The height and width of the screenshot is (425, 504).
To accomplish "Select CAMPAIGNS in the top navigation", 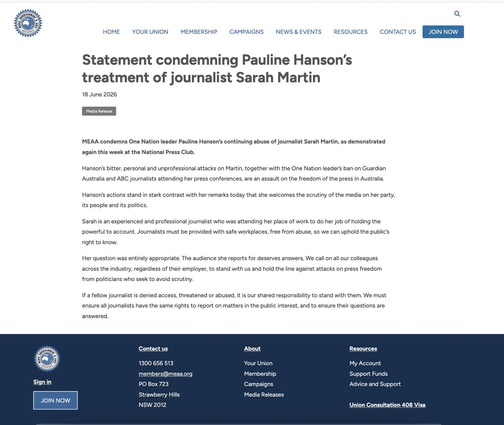I will [x=247, y=32].
